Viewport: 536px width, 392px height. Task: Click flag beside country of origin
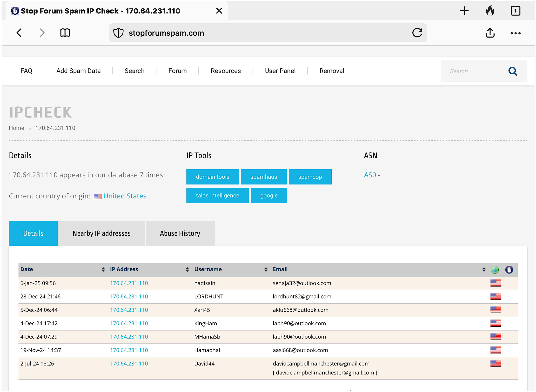[98, 197]
